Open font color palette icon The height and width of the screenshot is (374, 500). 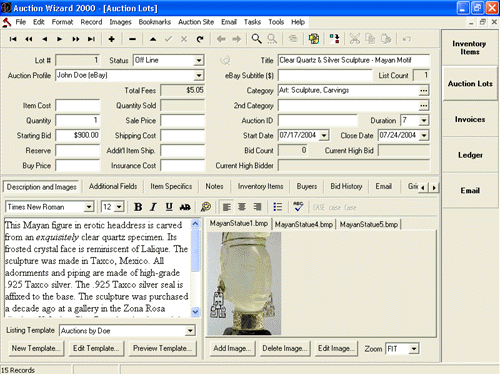coord(206,207)
